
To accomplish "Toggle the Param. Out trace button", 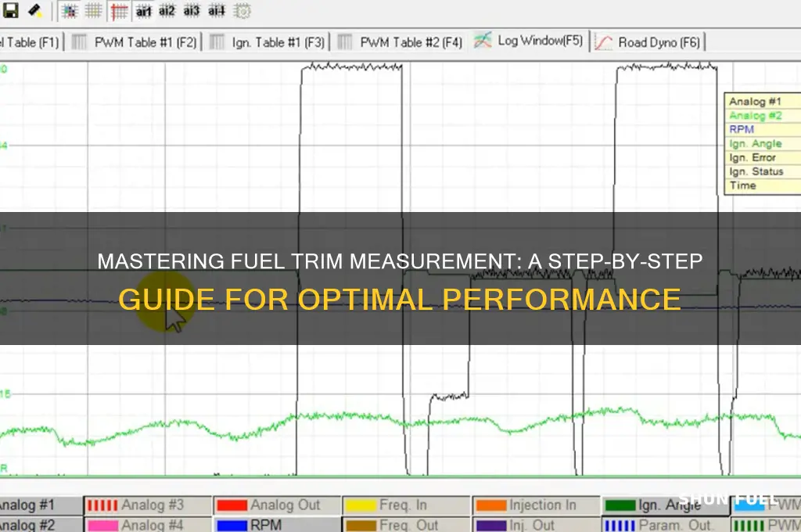I will click(665, 524).
